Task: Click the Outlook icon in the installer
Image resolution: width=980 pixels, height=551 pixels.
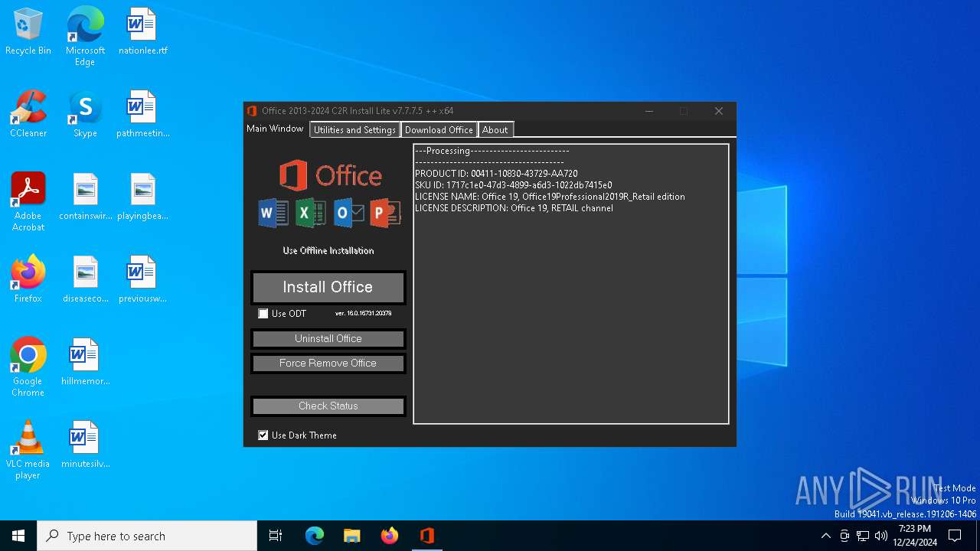Action: (x=348, y=213)
